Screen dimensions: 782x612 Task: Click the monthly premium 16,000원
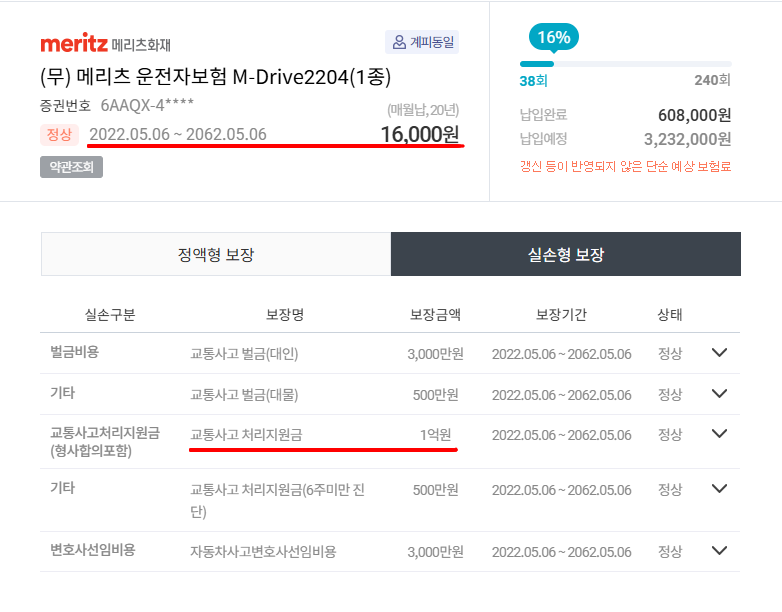(419, 134)
